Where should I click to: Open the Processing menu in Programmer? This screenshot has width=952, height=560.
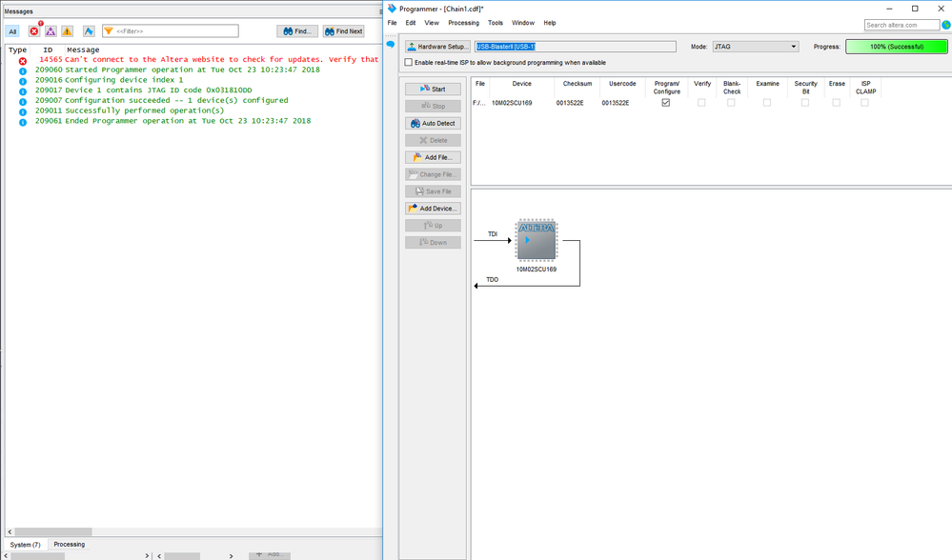pyautogui.click(x=463, y=23)
